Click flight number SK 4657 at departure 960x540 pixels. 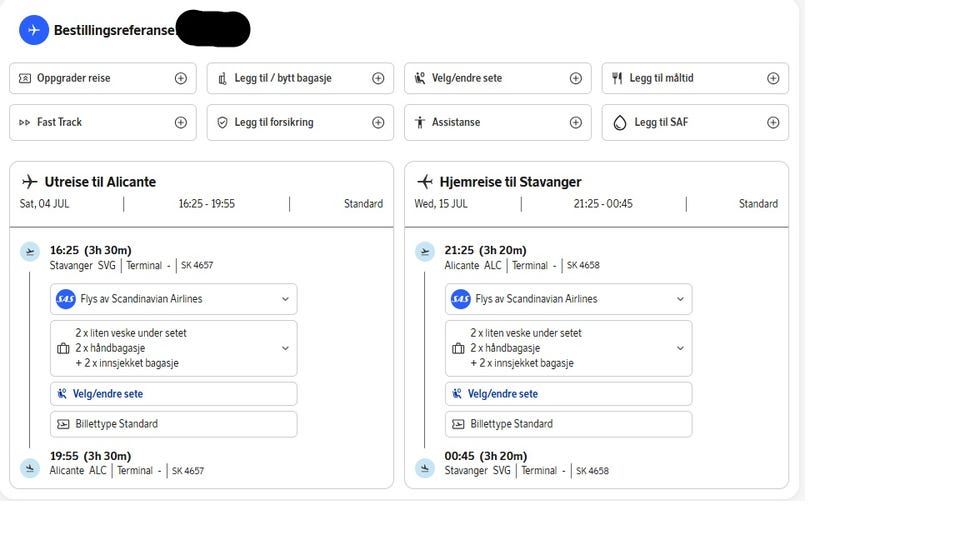coord(197,265)
